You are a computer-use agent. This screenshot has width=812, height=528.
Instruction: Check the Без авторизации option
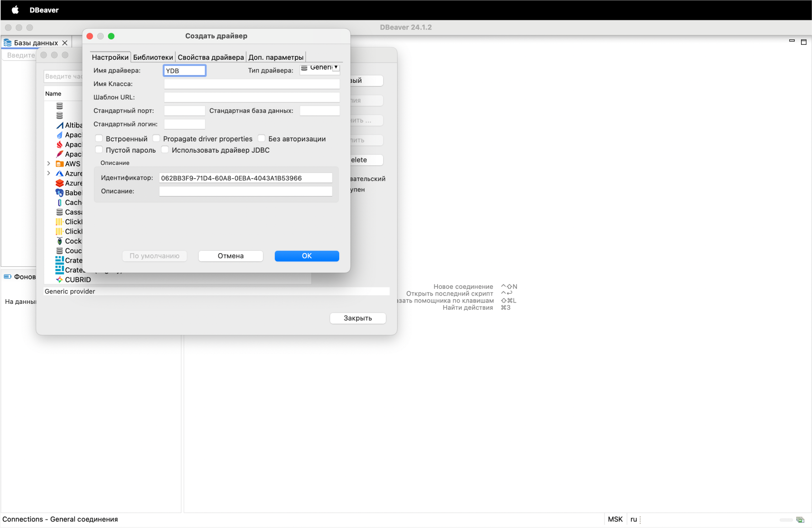(x=262, y=139)
